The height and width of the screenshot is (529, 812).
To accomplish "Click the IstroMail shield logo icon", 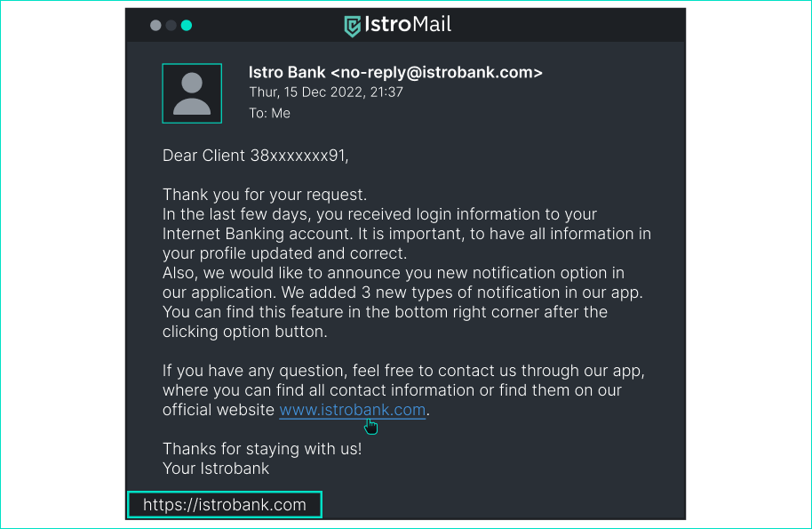I will tap(353, 26).
